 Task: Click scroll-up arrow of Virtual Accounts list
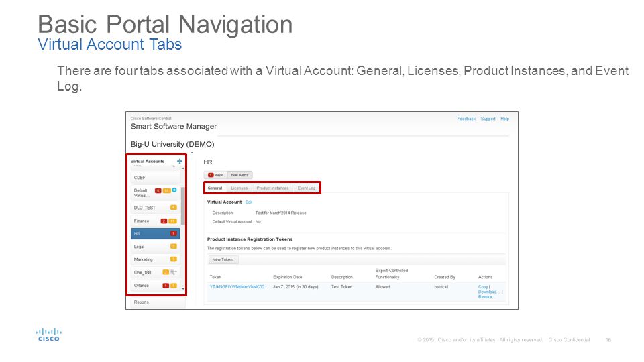point(182,168)
